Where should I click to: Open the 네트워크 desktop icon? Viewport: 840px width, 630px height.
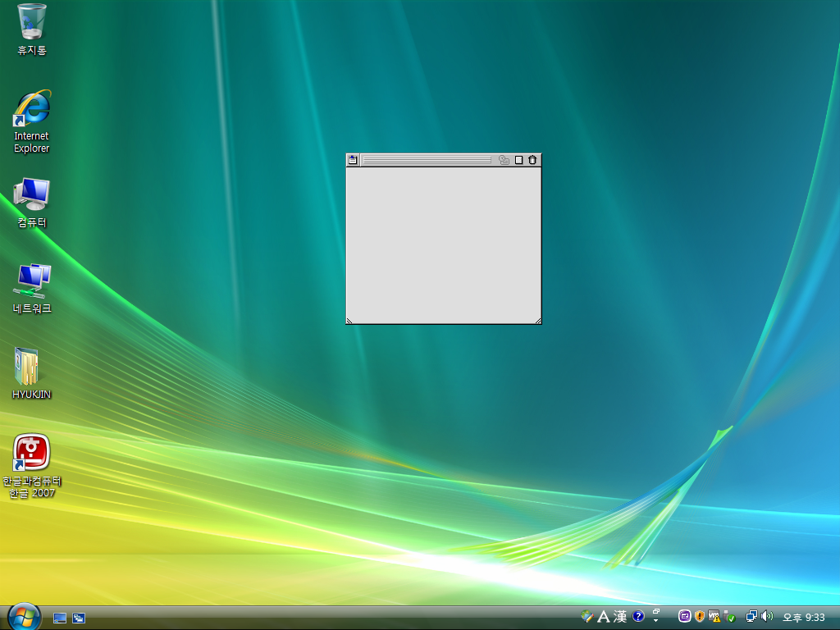pyautogui.click(x=32, y=288)
